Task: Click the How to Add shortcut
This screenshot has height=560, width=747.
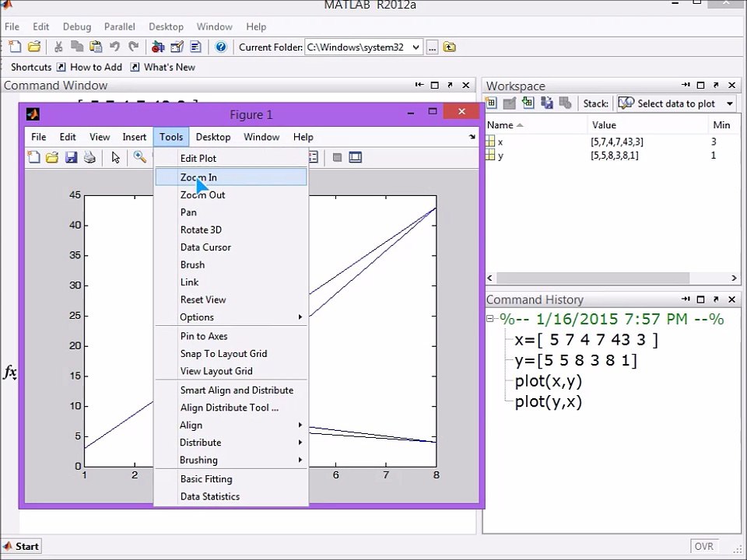Action: (89, 67)
